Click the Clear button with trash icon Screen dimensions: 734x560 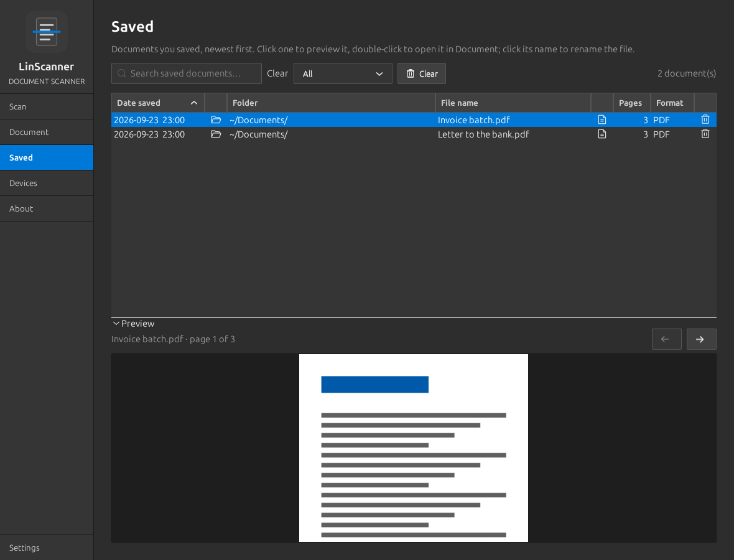click(421, 73)
